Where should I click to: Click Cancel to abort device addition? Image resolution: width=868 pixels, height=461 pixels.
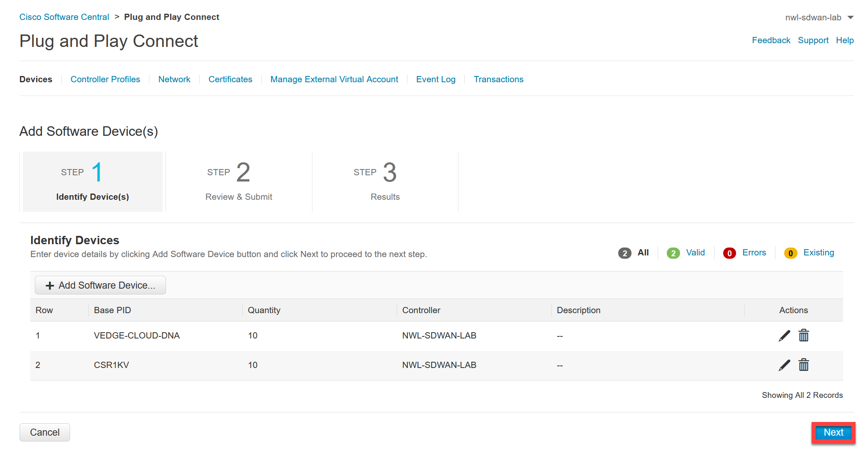tap(46, 432)
